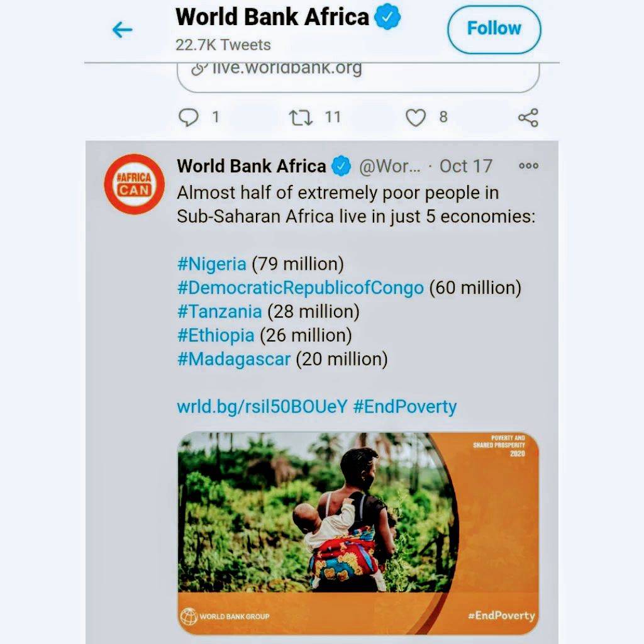Tap the share icon

[528, 118]
